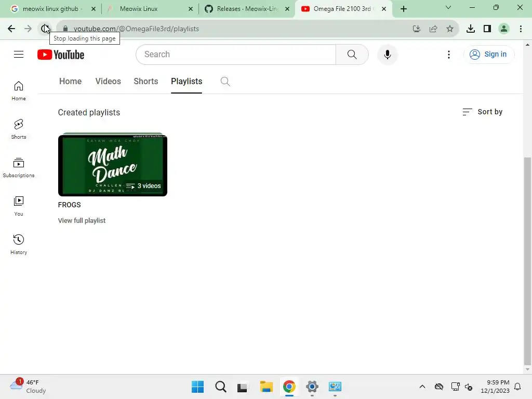
Task: Go to Home in the sidebar
Action: coord(19,91)
